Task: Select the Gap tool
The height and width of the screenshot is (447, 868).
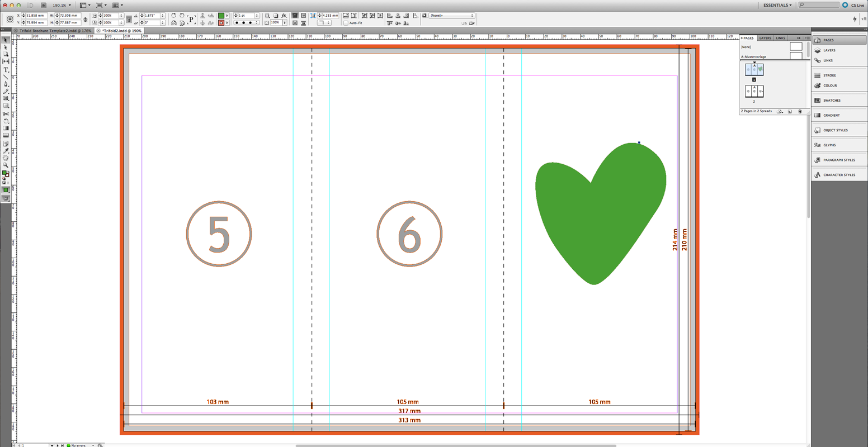Action: (6, 61)
